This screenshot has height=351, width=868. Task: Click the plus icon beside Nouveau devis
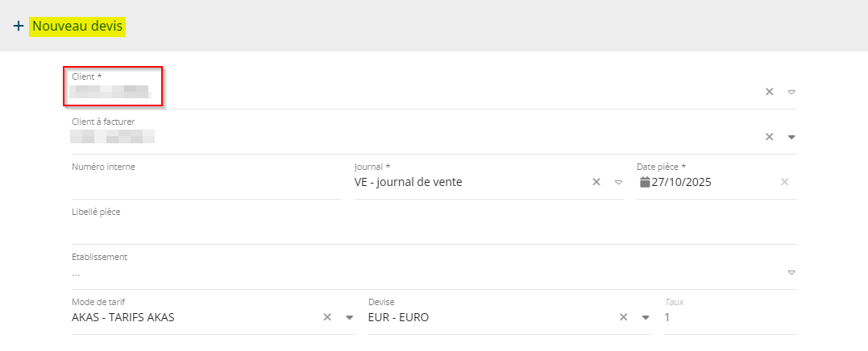[x=18, y=27]
